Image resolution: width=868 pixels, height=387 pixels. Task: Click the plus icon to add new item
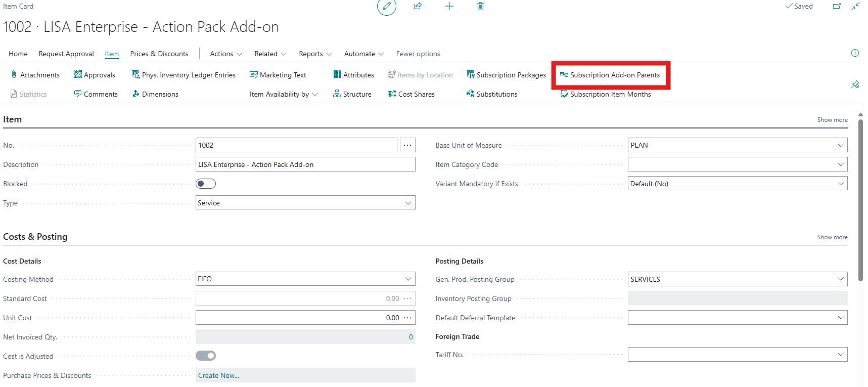(449, 7)
